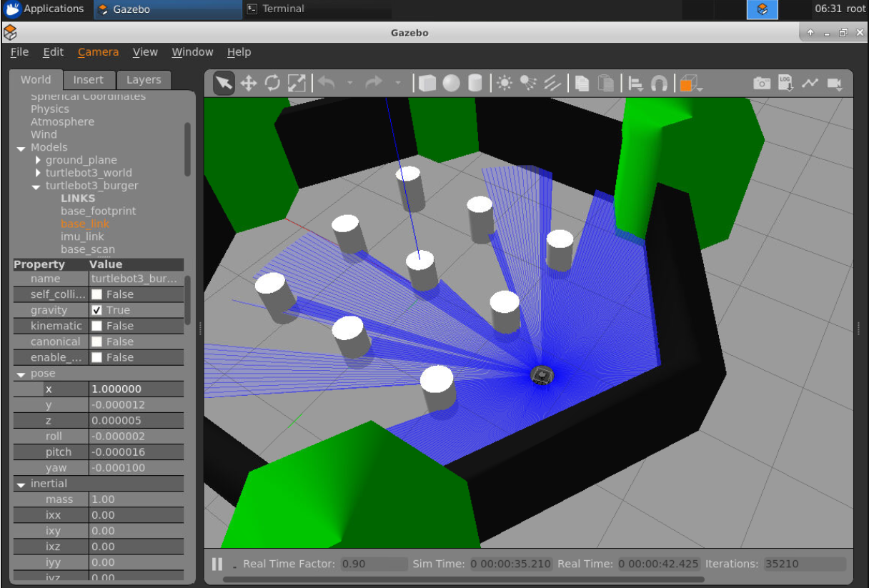
Task: Edit the pose x value field
Action: point(136,389)
